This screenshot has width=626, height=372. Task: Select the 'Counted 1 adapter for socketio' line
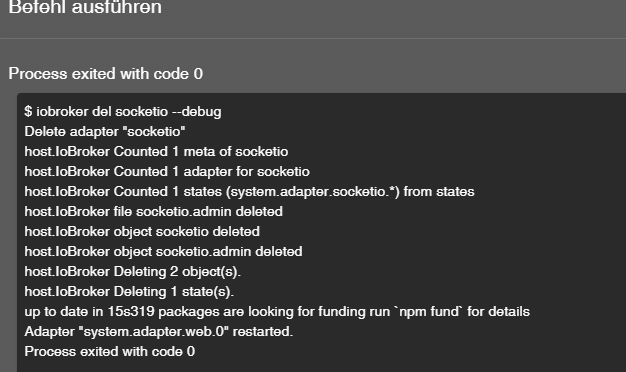point(167,172)
